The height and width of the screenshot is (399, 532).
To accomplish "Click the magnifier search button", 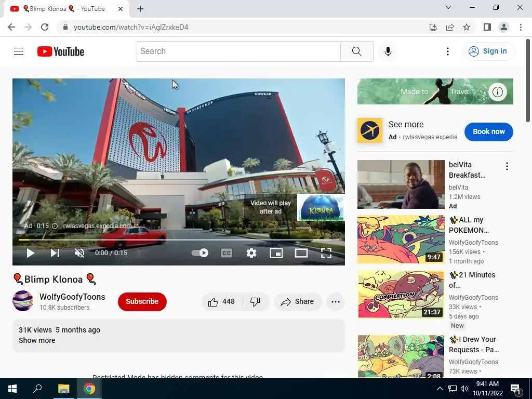I will [356, 51].
